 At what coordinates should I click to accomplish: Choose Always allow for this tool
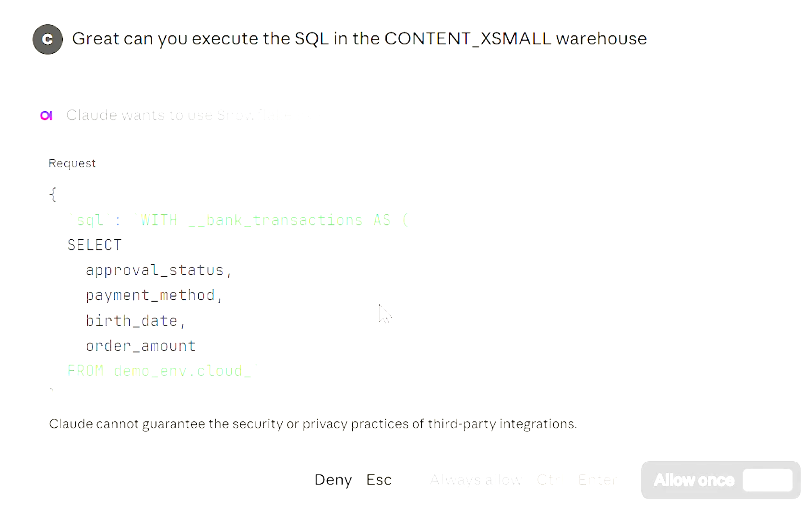pos(475,480)
